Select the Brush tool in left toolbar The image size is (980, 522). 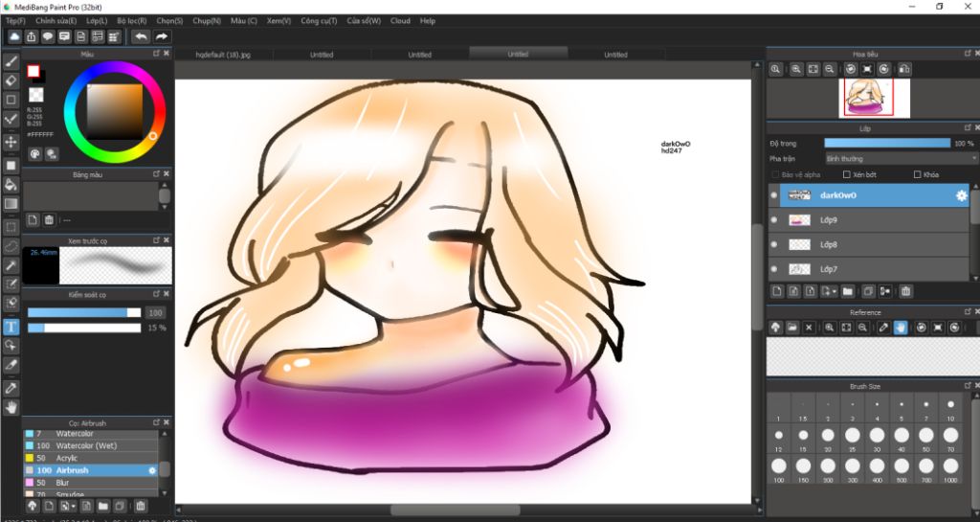pyautogui.click(x=11, y=61)
